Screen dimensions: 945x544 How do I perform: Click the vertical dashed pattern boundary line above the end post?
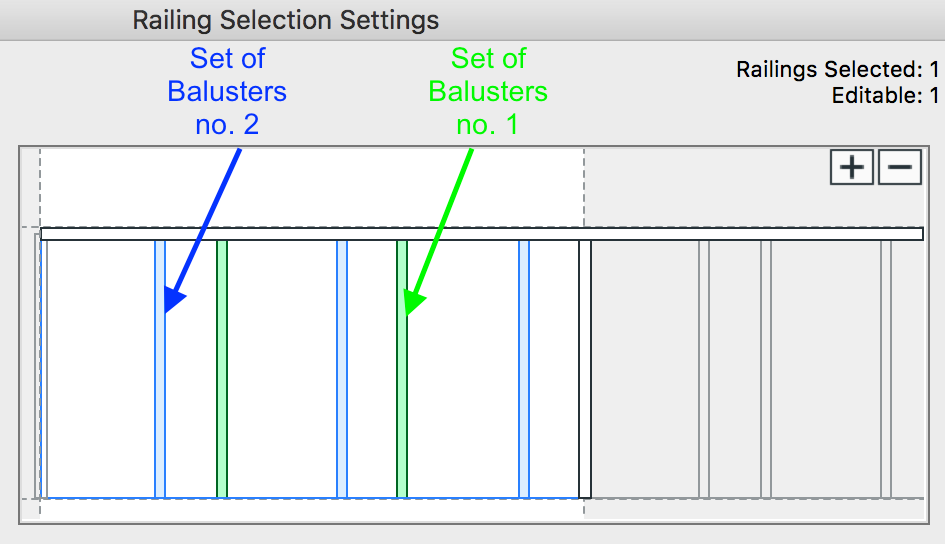click(584, 190)
